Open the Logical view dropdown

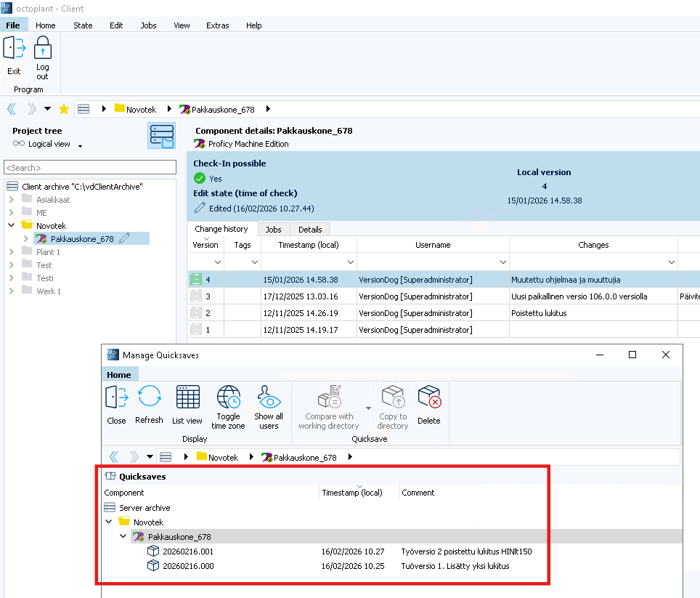pos(80,146)
